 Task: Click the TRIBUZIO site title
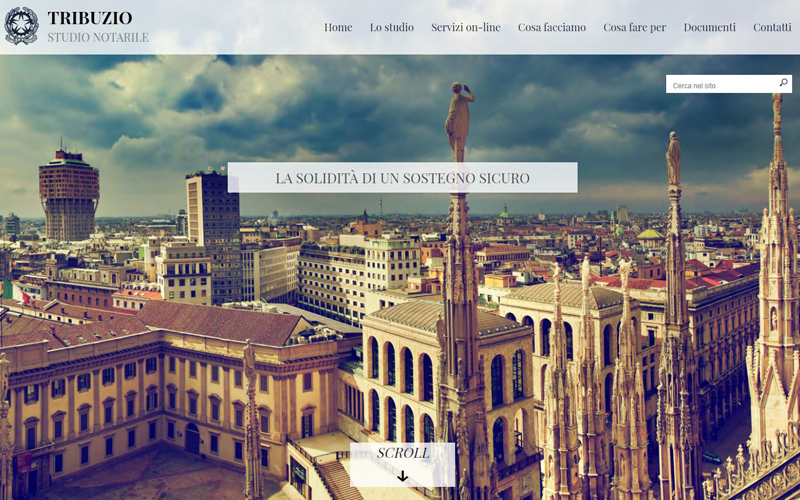(90, 18)
